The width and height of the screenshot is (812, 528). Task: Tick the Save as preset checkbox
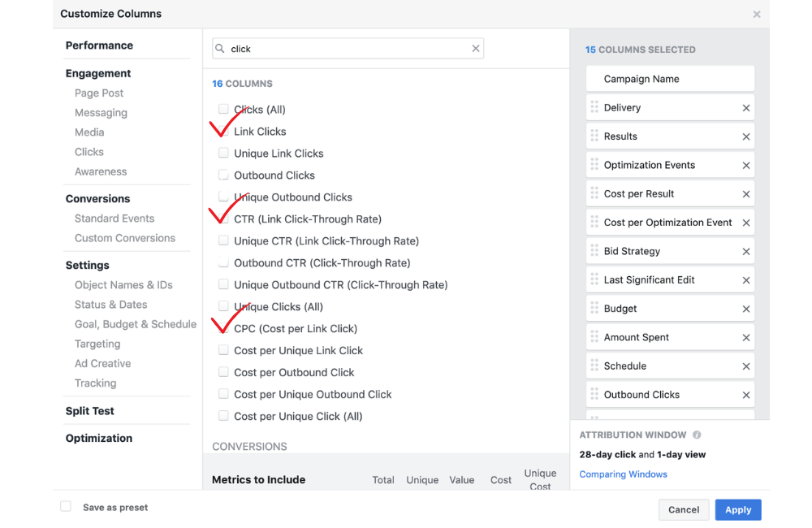coord(65,505)
